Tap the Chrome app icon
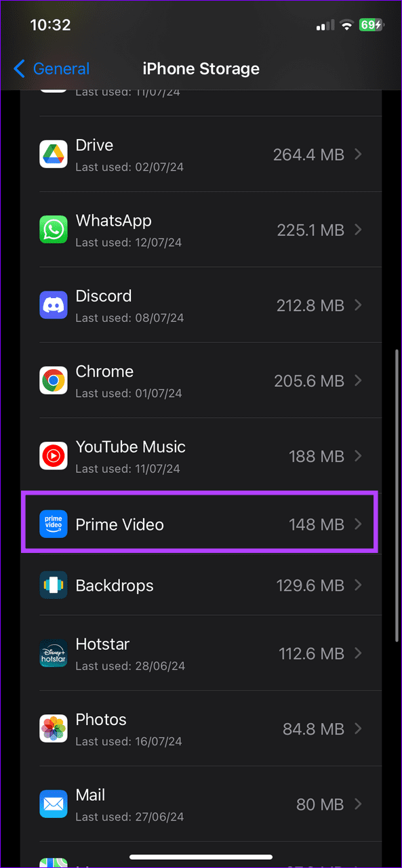The width and height of the screenshot is (402, 868). (54, 380)
